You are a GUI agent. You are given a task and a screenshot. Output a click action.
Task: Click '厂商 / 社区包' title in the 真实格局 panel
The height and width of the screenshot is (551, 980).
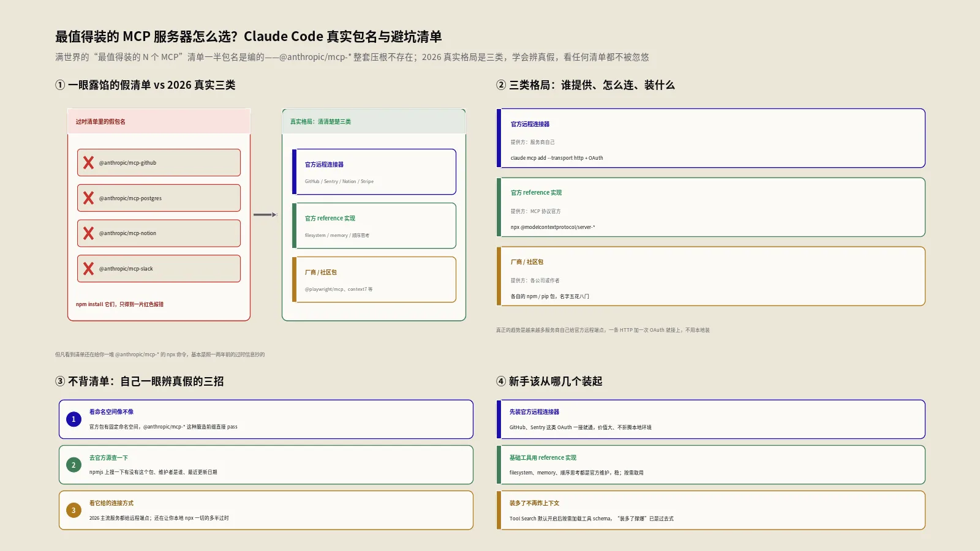click(321, 272)
